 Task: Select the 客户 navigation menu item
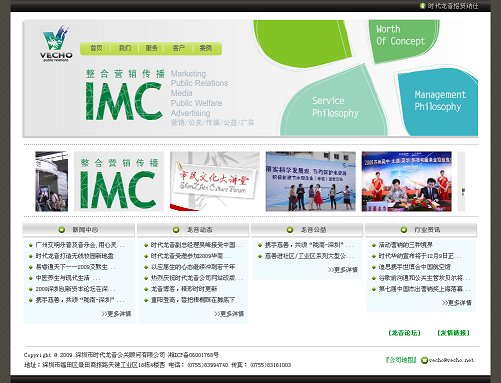coord(179,48)
